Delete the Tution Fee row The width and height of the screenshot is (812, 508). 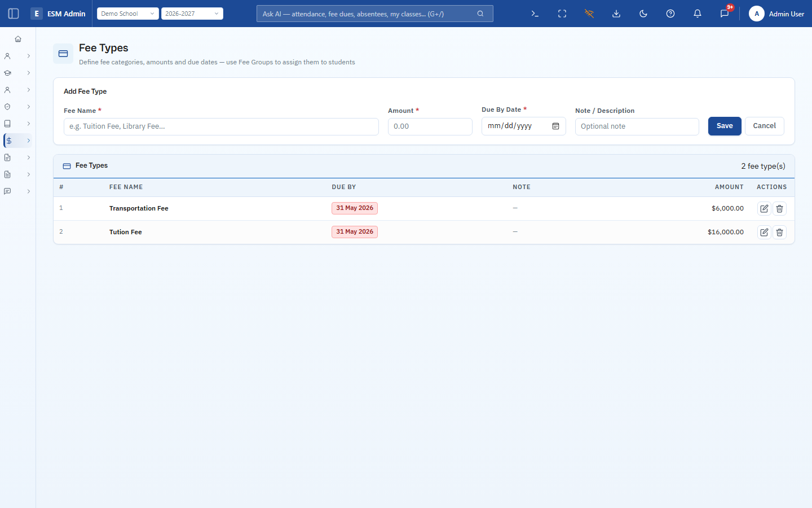779,232
